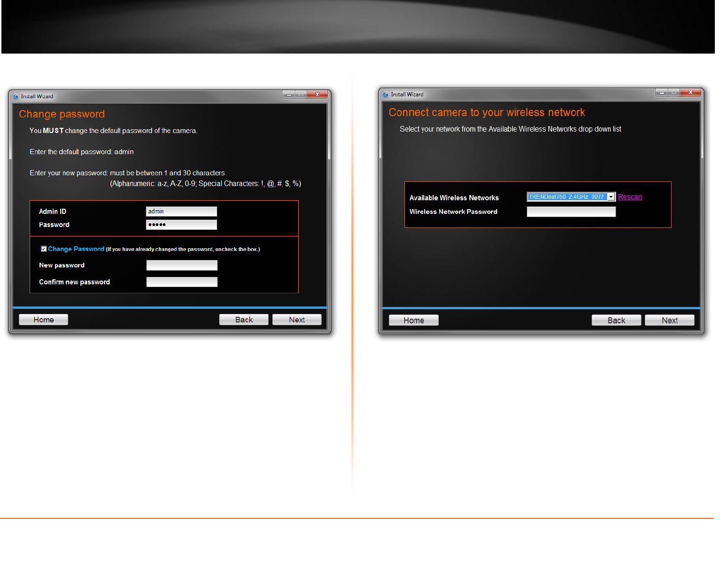Click 'Enter the default password: admin' text

pyautogui.click(x=81, y=152)
